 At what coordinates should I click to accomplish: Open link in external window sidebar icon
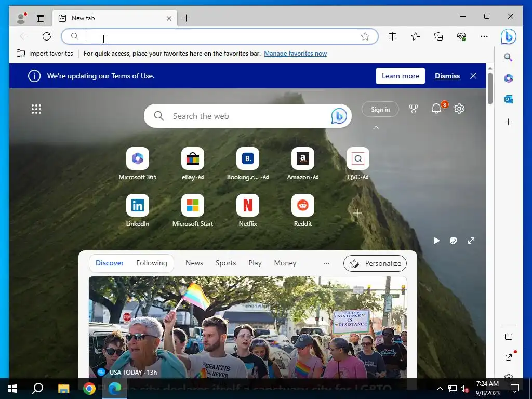(508, 357)
